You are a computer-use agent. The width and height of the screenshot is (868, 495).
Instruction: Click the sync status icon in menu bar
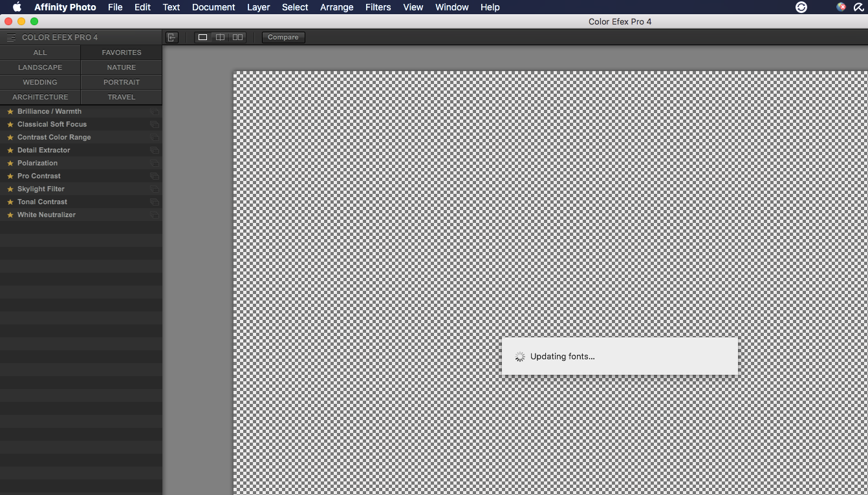(x=801, y=7)
